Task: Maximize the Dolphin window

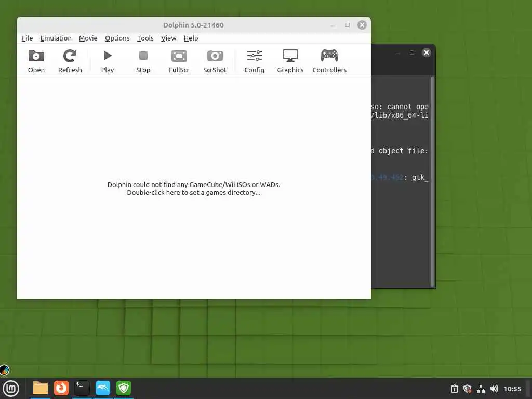Action: click(348, 25)
